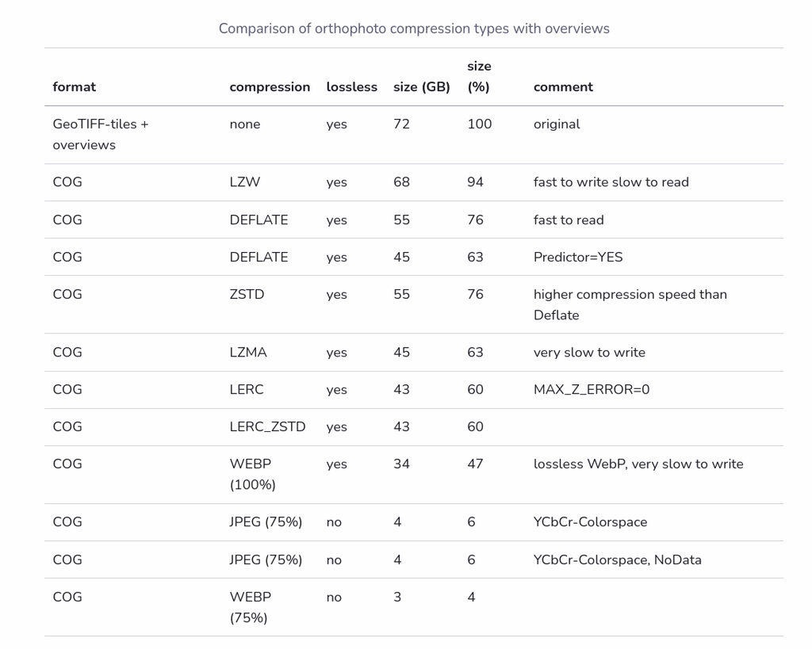The height and width of the screenshot is (649, 812).
Task: Select the 'higher compression speed than Deflate' comment
Action: [630, 305]
